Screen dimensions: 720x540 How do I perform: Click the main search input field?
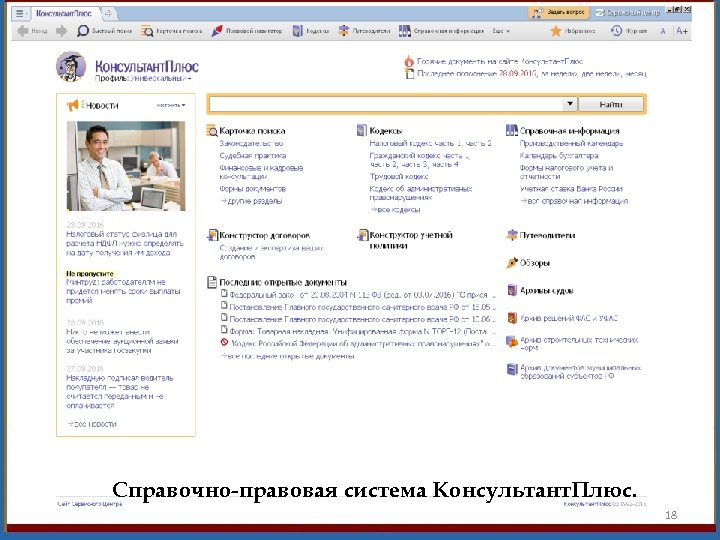click(386, 104)
